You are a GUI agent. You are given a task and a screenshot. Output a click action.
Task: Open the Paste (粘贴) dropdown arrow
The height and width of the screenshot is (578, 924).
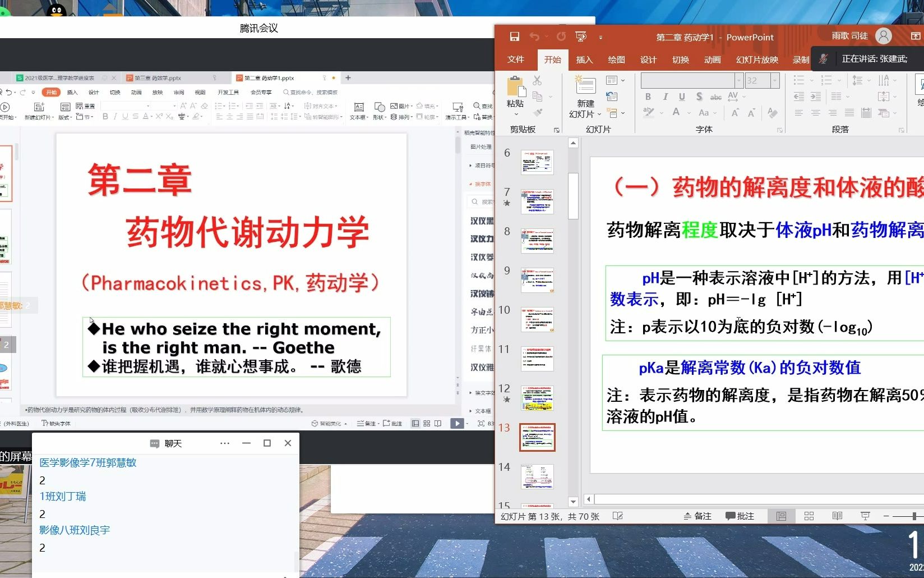tap(516, 114)
